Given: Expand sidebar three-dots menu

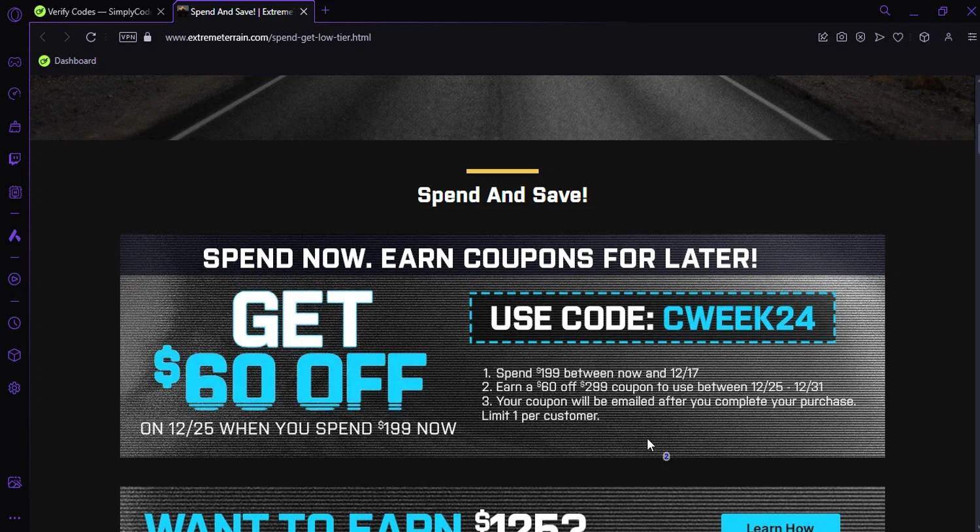Looking at the screenshot, I should [x=14, y=518].
